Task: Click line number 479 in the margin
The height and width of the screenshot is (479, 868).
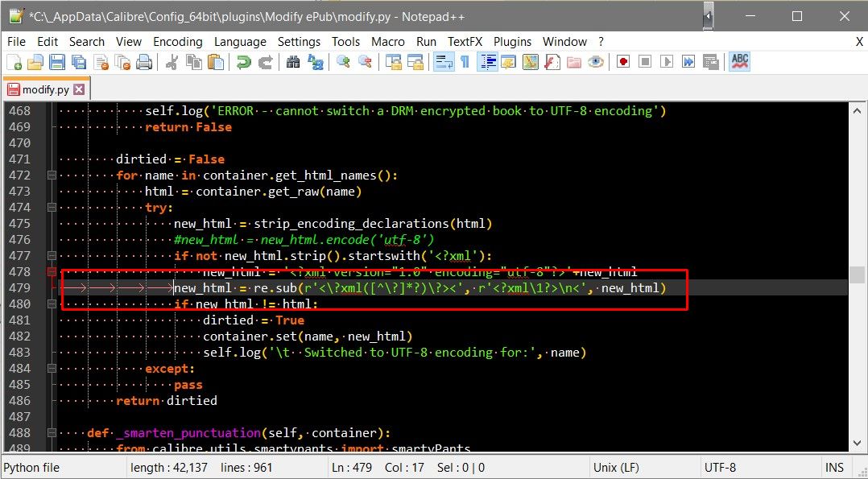Action: [20, 288]
